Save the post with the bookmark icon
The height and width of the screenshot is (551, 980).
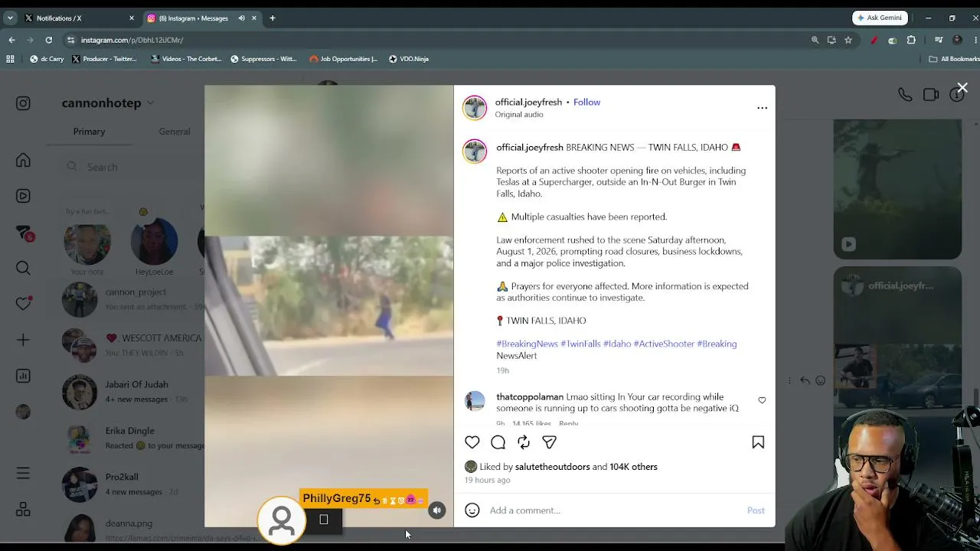[758, 442]
